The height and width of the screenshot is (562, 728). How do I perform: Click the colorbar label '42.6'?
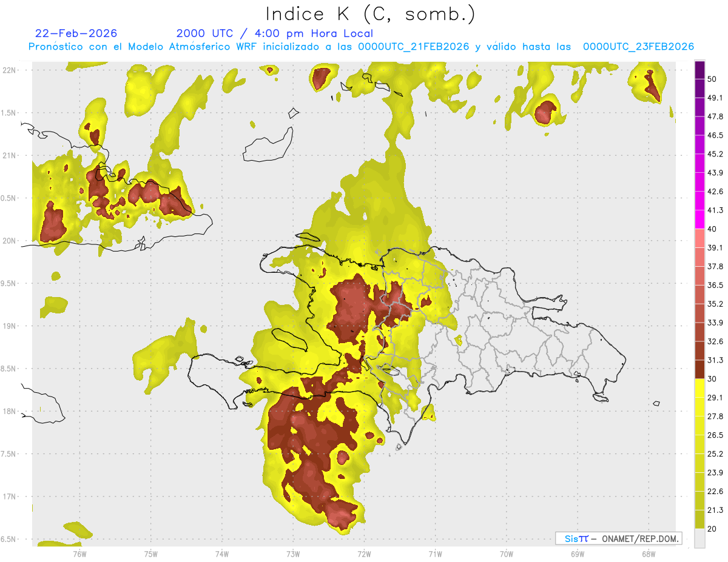pyautogui.click(x=716, y=192)
